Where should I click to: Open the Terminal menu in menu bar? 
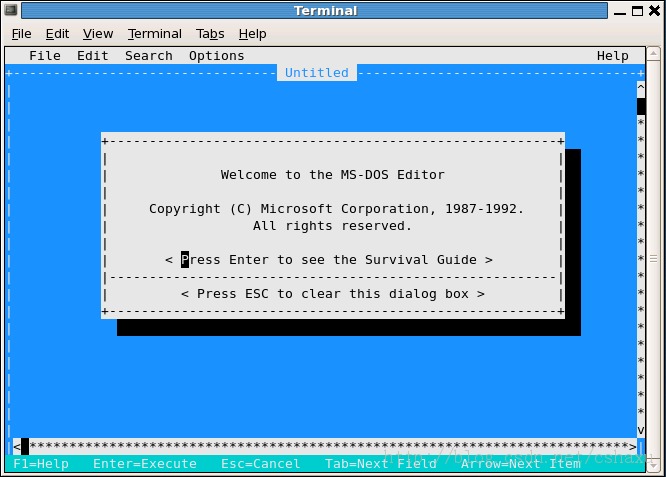155,34
